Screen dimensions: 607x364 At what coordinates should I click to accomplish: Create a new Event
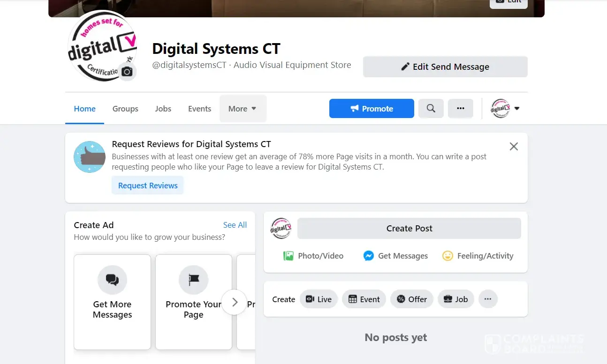point(364,299)
